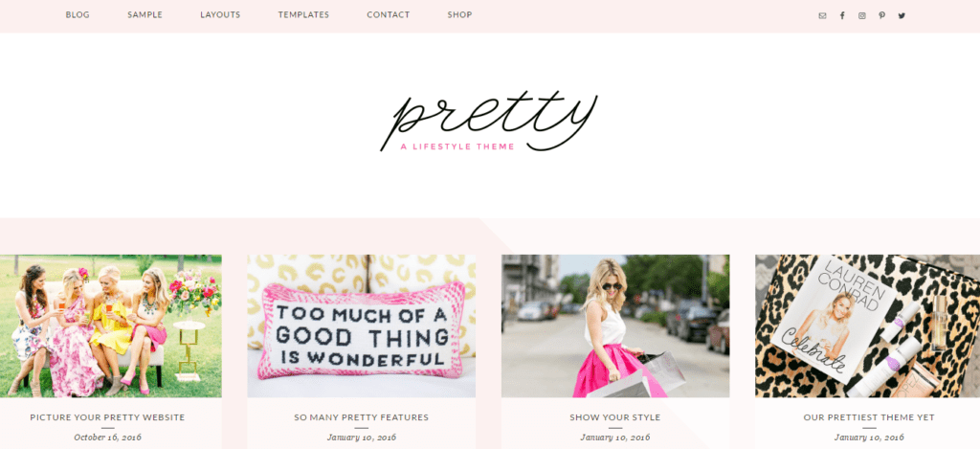Click the Pinterest social icon
The width and height of the screenshot is (980, 449).
[x=881, y=15]
